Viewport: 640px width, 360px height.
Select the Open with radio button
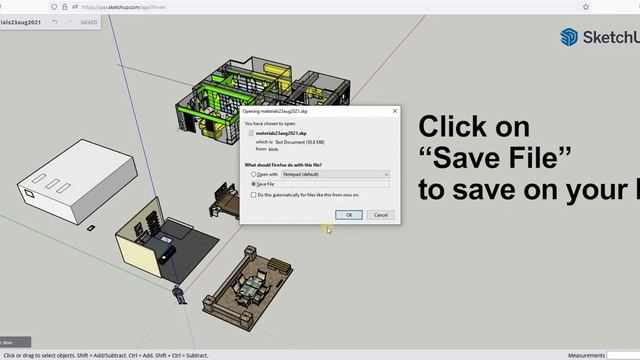(x=253, y=174)
